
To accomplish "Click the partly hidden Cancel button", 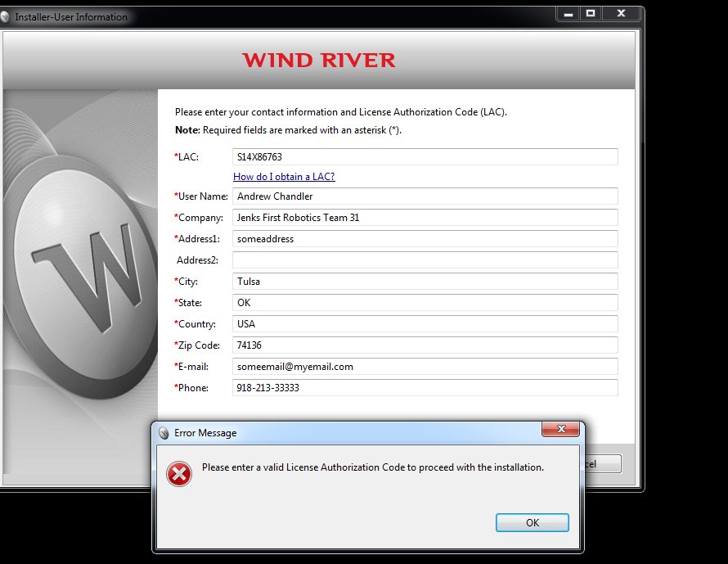I will 603,463.
